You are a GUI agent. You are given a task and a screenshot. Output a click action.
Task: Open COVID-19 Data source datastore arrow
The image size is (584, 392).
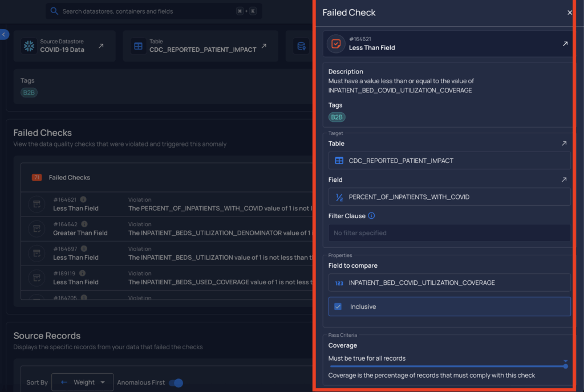click(101, 46)
